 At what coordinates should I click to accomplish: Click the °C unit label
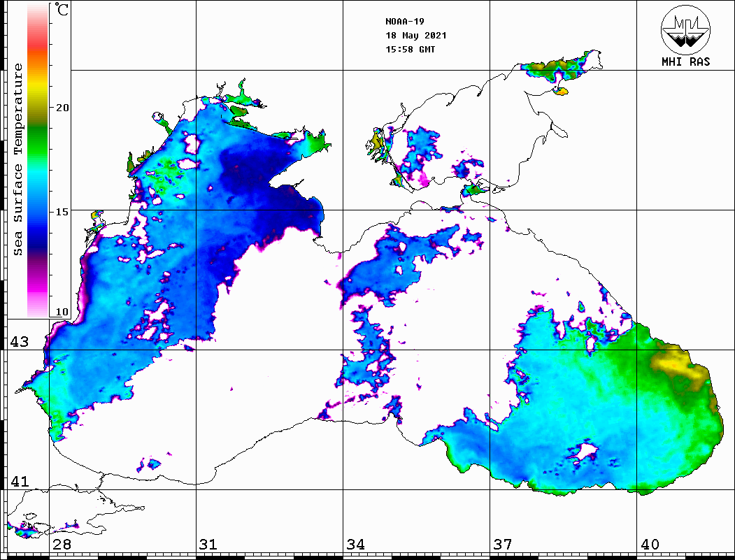(x=62, y=9)
